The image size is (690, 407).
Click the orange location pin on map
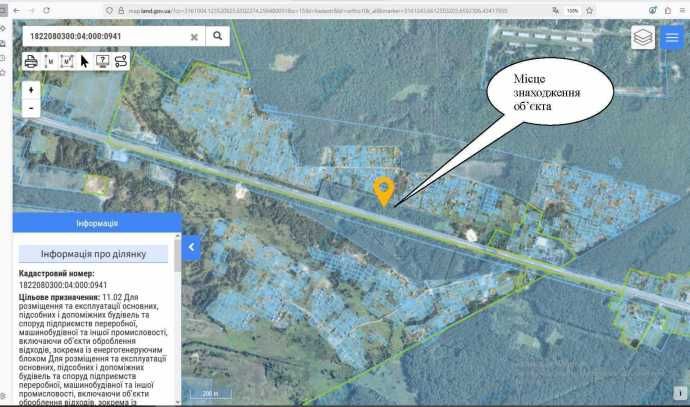tap(384, 191)
